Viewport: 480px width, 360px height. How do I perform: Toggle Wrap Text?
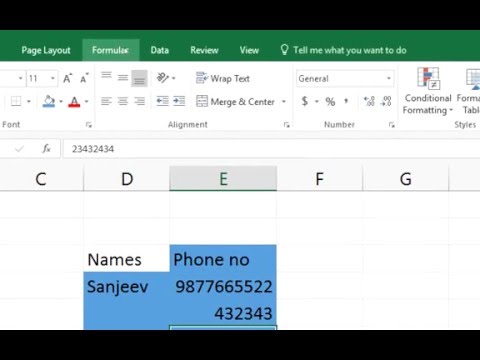coord(223,79)
